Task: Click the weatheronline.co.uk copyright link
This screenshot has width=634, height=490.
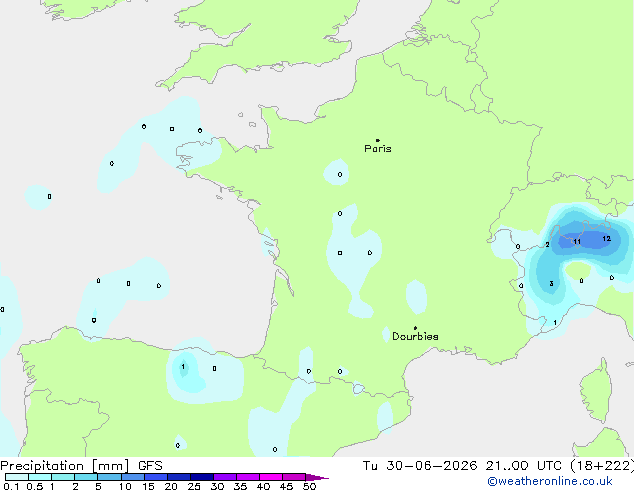Action: click(x=550, y=481)
